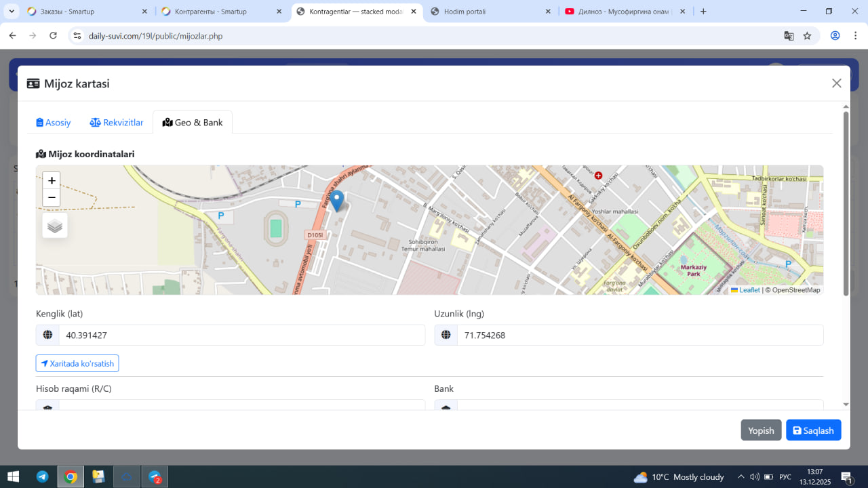Screen dimensions: 868x488
Task: Click Chrome translate page icon
Action: click(x=789, y=36)
